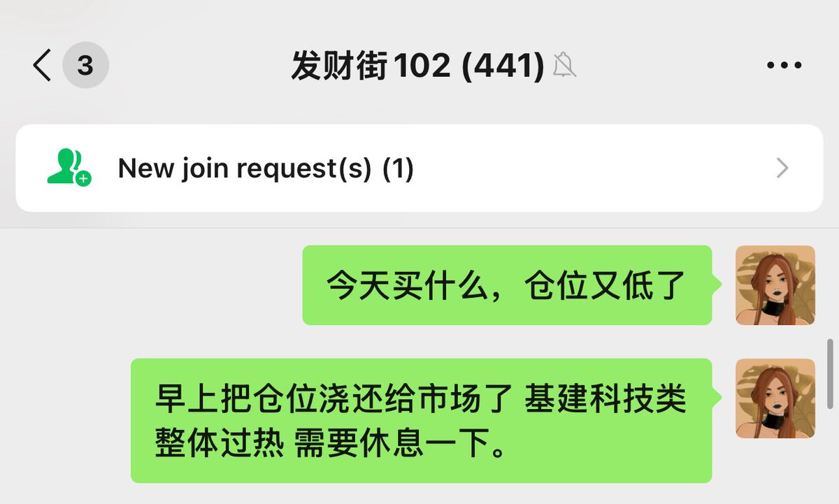Viewport: 839px width, 504px height.
Task: Click the (1) pending request count
Action: click(x=399, y=168)
